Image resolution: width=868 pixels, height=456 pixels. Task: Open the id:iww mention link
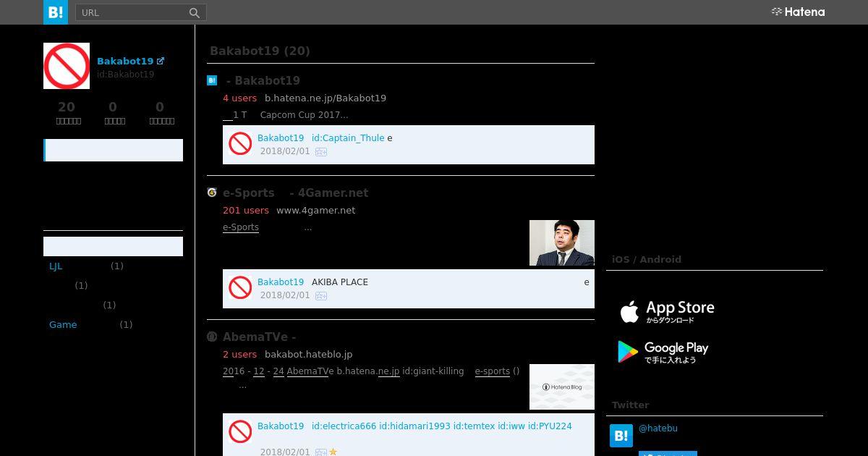pyautogui.click(x=511, y=426)
